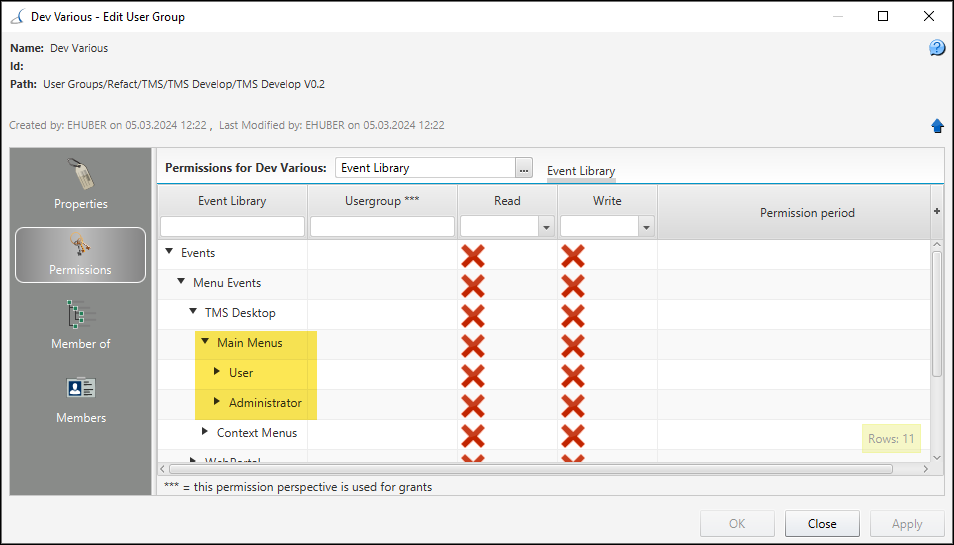Toggle Read permission for Context Menus
This screenshot has height=545, width=954.
point(473,436)
